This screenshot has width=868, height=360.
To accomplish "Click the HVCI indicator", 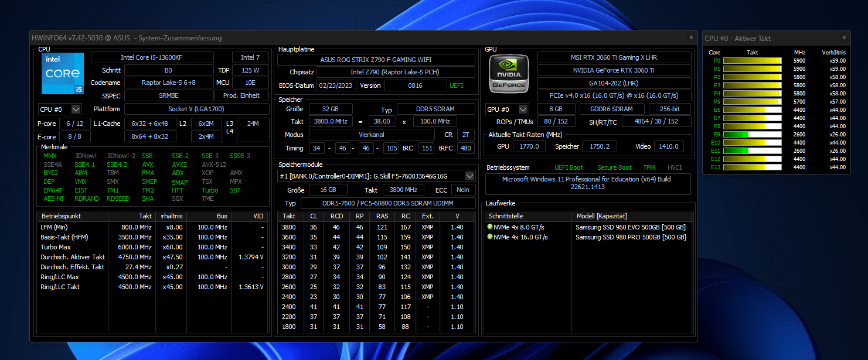I will click(675, 167).
